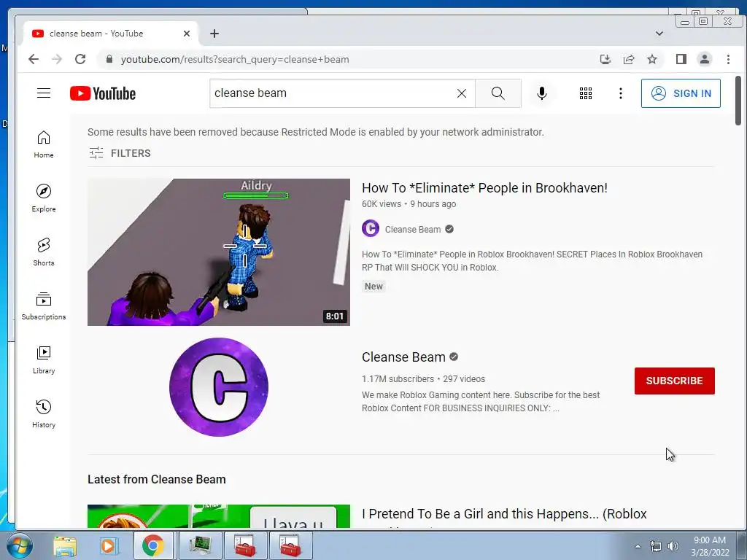Open the Cleanse Beam channel name heading
The height and width of the screenshot is (560, 747).
403,357
